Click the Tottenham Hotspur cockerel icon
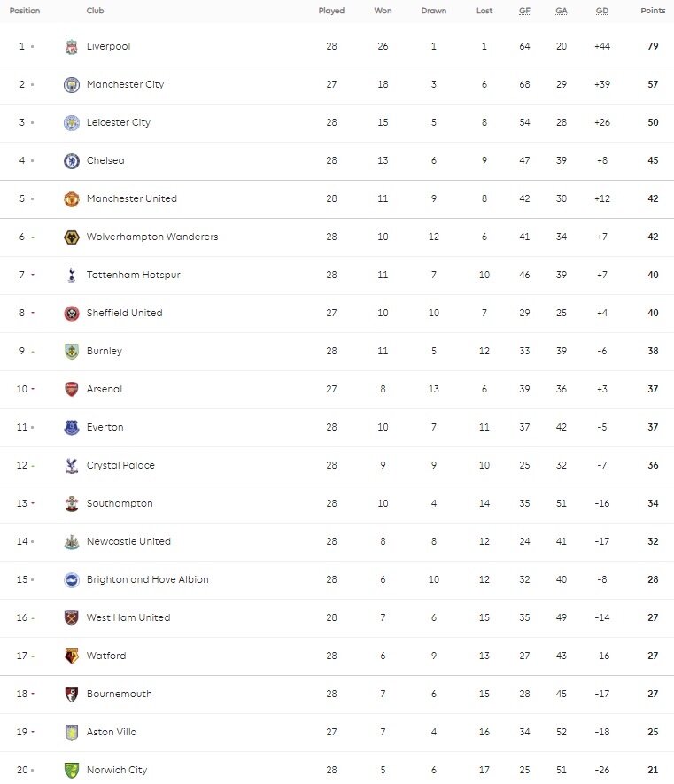This screenshot has width=674, height=784. (72, 276)
